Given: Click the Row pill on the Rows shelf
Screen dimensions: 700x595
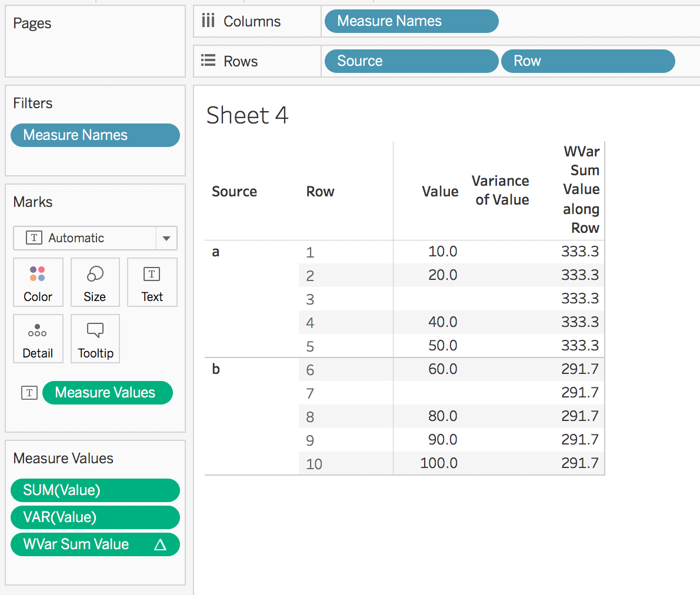Looking at the screenshot, I should point(587,61).
